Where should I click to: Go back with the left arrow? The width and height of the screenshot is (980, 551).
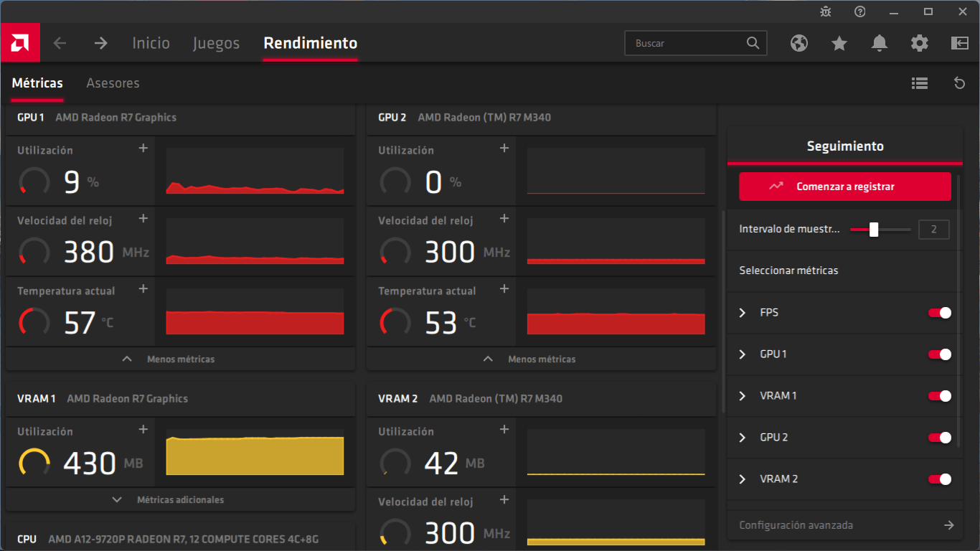pyautogui.click(x=60, y=43)
